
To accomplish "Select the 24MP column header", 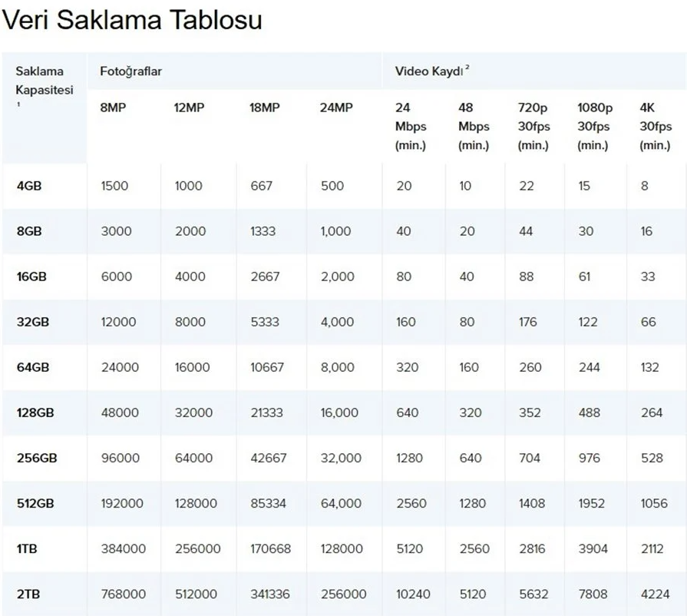I will [x=336, y=108].
